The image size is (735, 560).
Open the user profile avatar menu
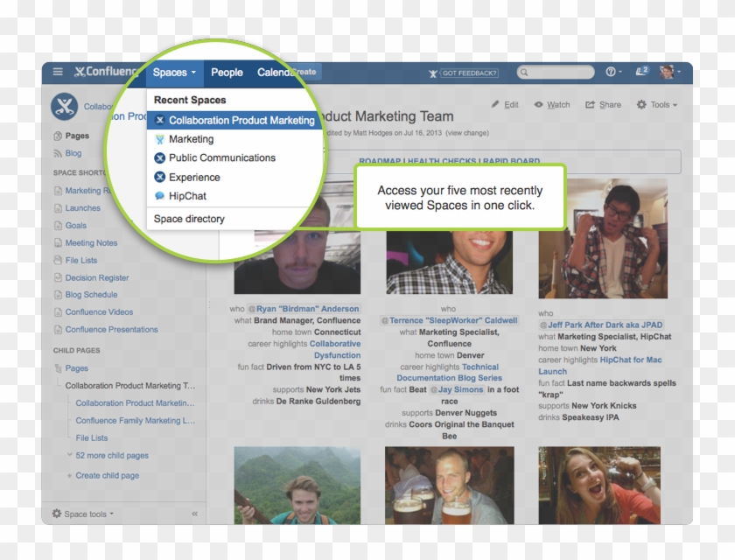pos(669,72)
